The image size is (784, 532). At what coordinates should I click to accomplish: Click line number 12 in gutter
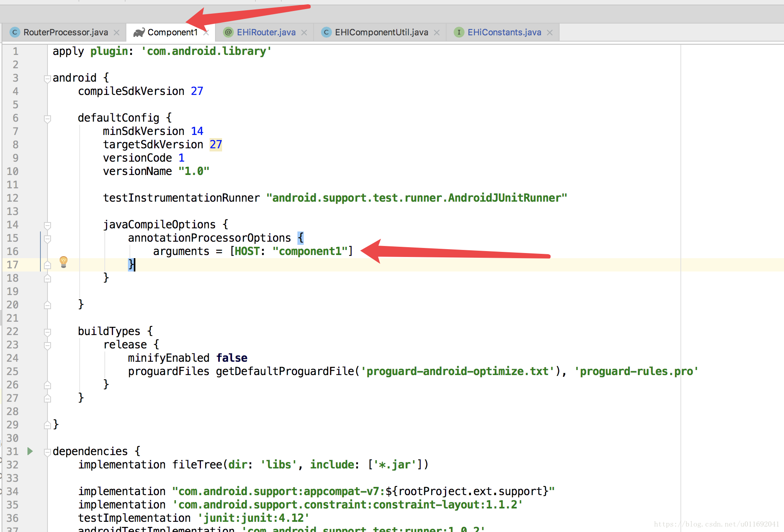pyautogui.click(x=13, y=198)
